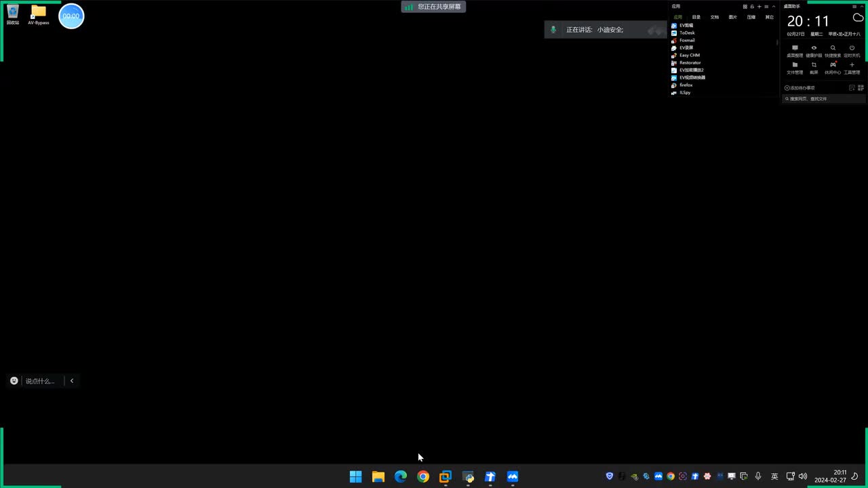Open 桌面整理 desktop organizer tool
Viewport: 868px width, 488px height.
(795, 51)
